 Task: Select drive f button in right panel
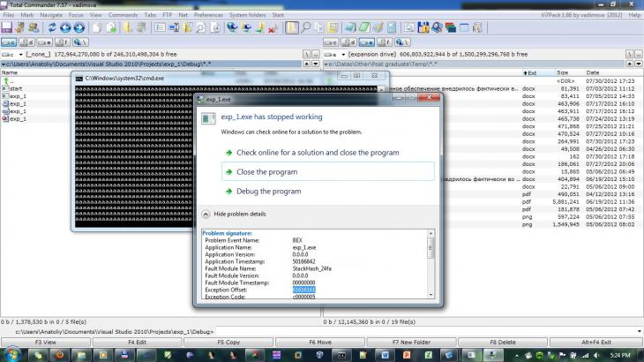(385, 42)
